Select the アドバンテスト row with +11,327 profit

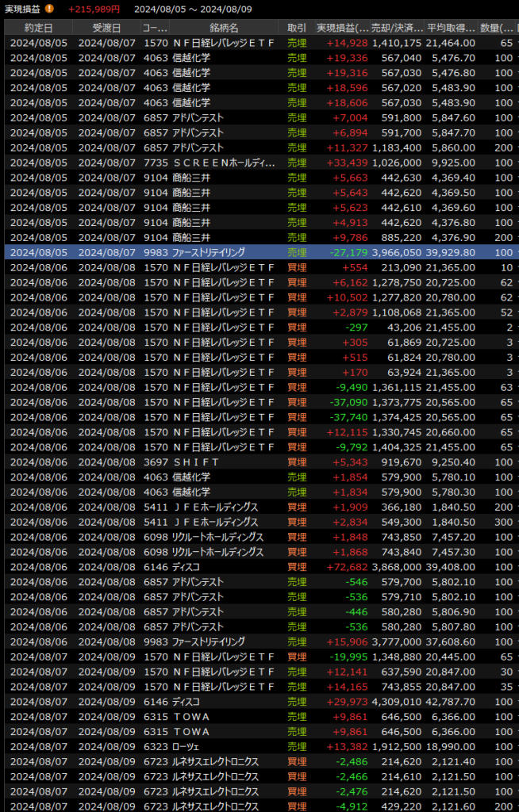(x=259, y=147)
